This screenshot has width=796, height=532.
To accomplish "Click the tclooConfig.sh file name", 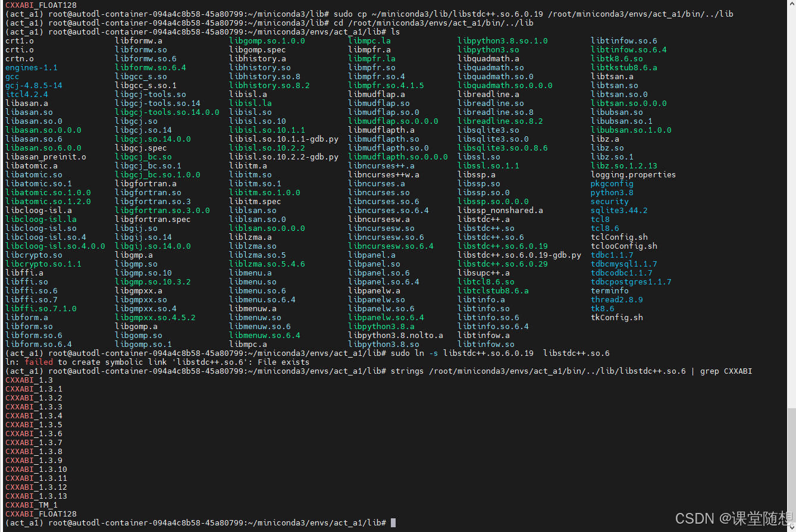I will pos(624,246).
